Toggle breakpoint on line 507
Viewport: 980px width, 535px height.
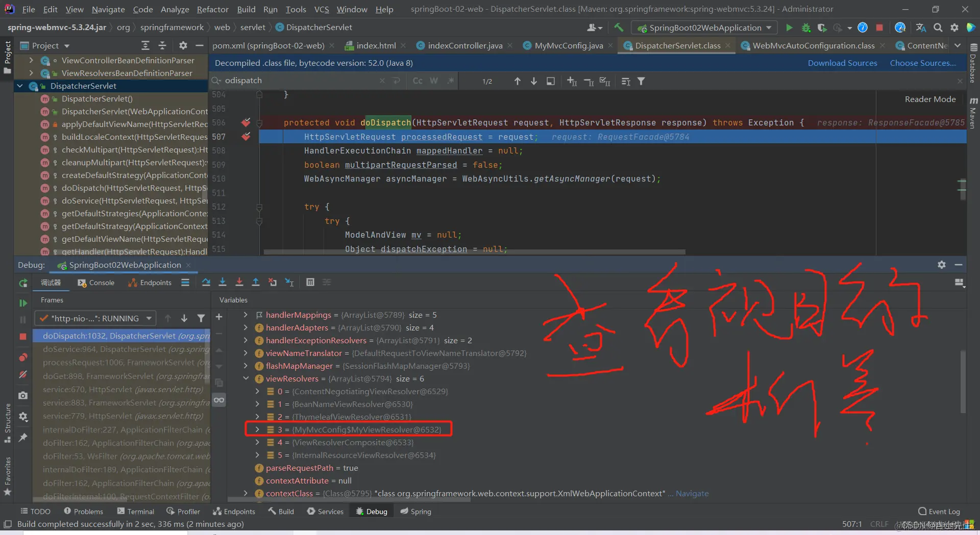[246, 137]
